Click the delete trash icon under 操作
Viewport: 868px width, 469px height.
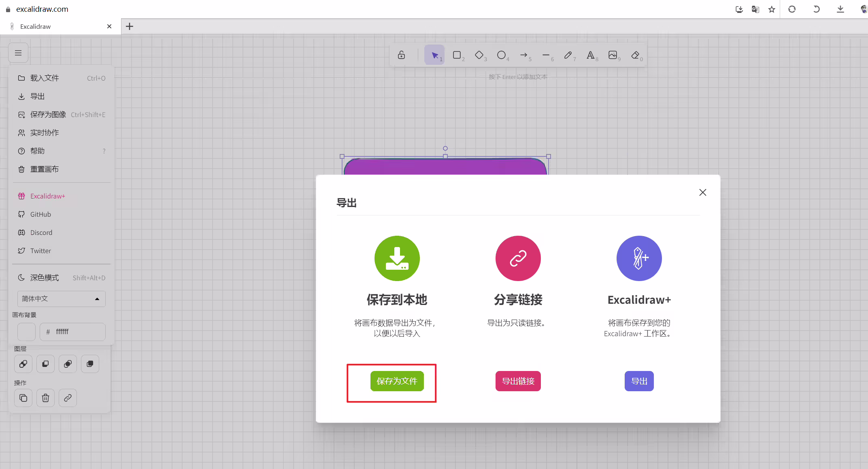pos(45,398)
